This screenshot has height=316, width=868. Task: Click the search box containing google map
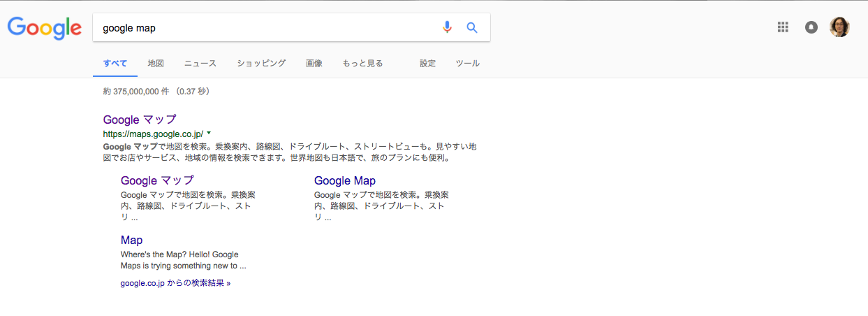pos(291,27)
